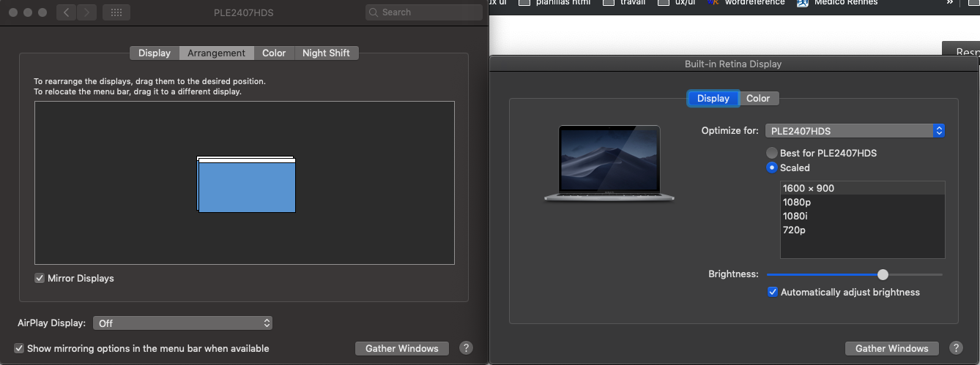Screen dimensions: 980x365
Task: Open the Medico Rennes bookmark
Action: (838, 3)
